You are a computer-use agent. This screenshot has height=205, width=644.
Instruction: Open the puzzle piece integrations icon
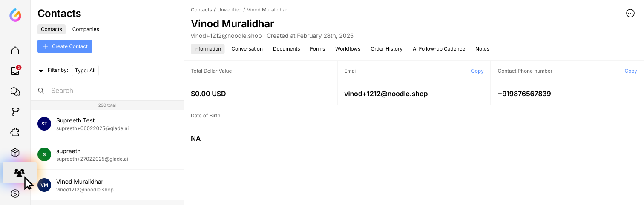(15, 132)
